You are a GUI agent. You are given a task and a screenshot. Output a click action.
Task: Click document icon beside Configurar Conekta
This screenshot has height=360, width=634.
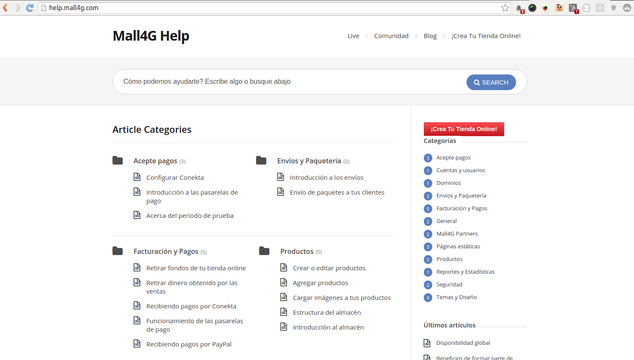tap(137, 177)
